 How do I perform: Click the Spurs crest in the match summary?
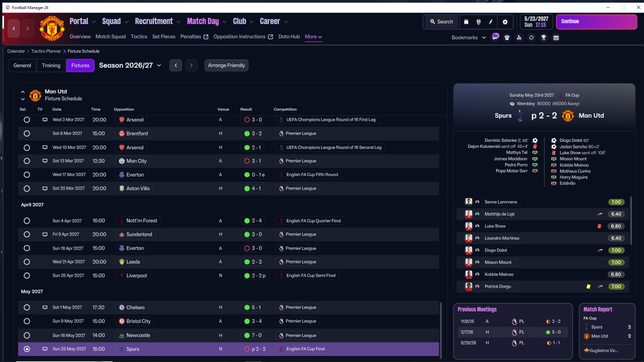coord(520,116)
